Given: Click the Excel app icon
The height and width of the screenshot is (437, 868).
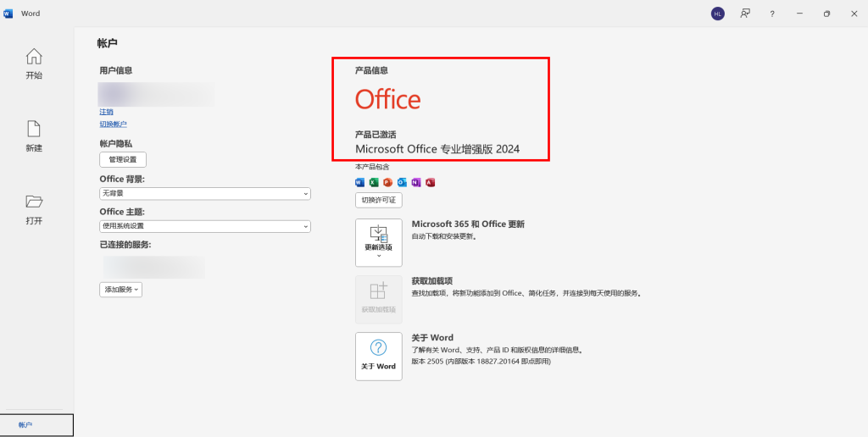Looking at the screenshot, I should 374,183.
